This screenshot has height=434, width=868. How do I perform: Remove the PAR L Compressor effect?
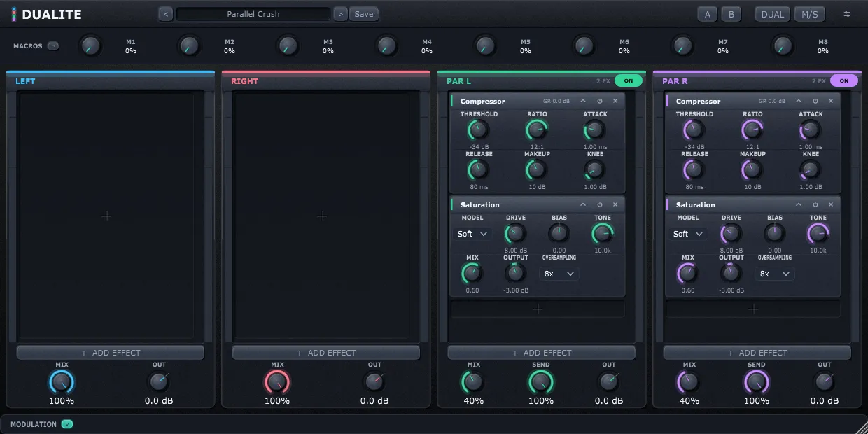615,101
